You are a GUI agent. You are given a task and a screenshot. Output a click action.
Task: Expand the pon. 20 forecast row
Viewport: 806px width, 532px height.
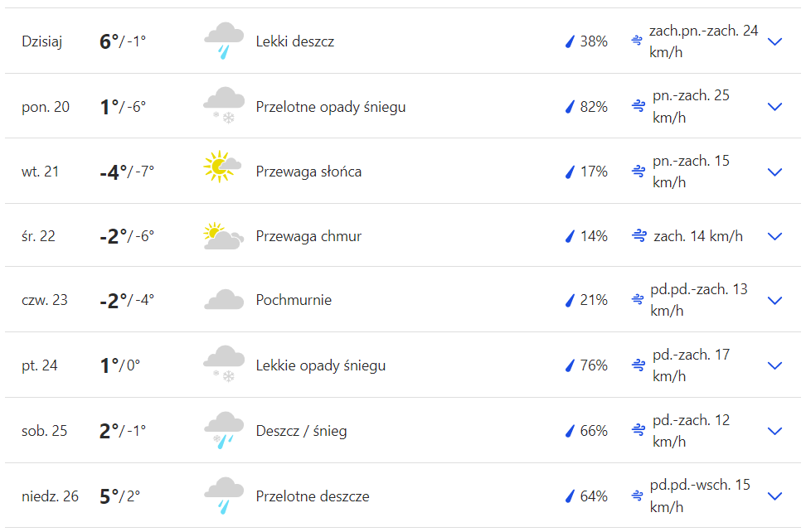point(775,106)
